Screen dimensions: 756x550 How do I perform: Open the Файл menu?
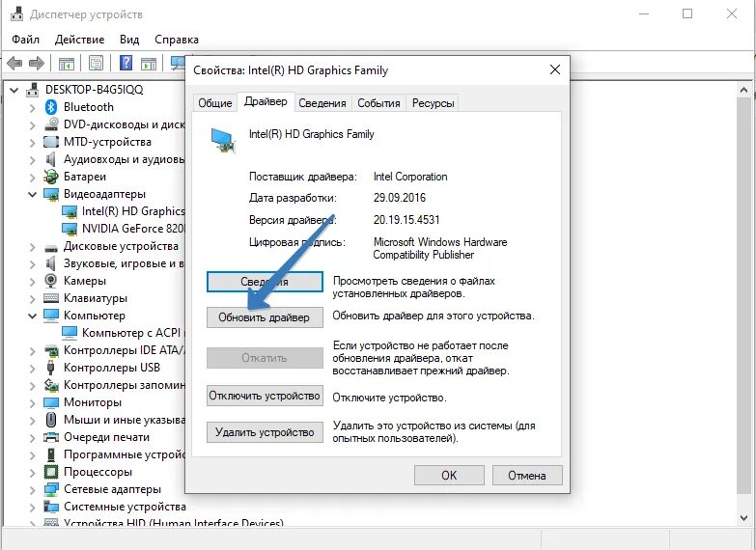25,39
